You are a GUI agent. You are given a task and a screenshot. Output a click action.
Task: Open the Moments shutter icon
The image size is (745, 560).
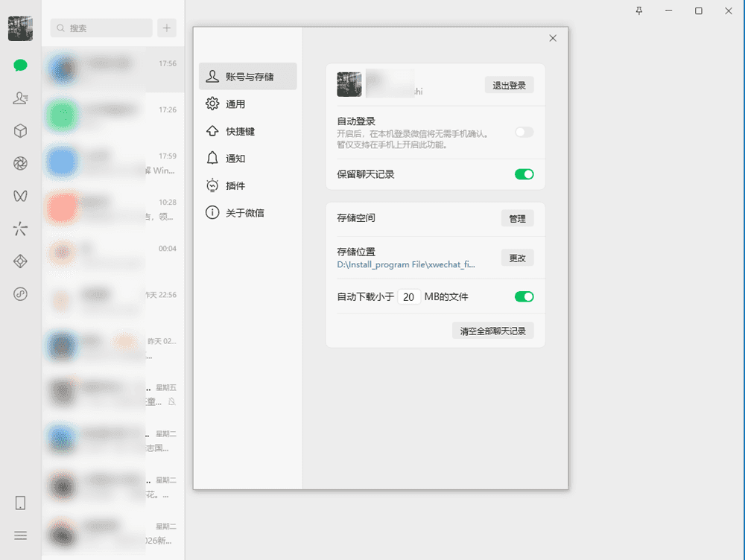[20, 164]
